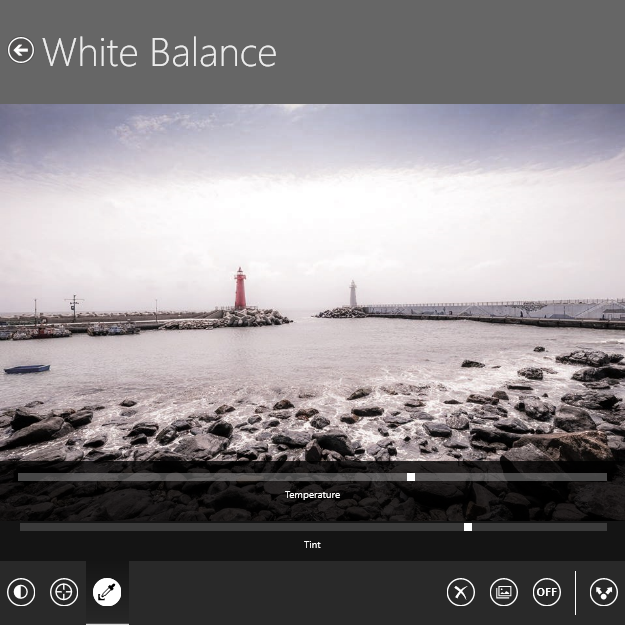Click the far right end of Tint track
The height and width of the screenshot is (625, 625).
pos(603,527)
